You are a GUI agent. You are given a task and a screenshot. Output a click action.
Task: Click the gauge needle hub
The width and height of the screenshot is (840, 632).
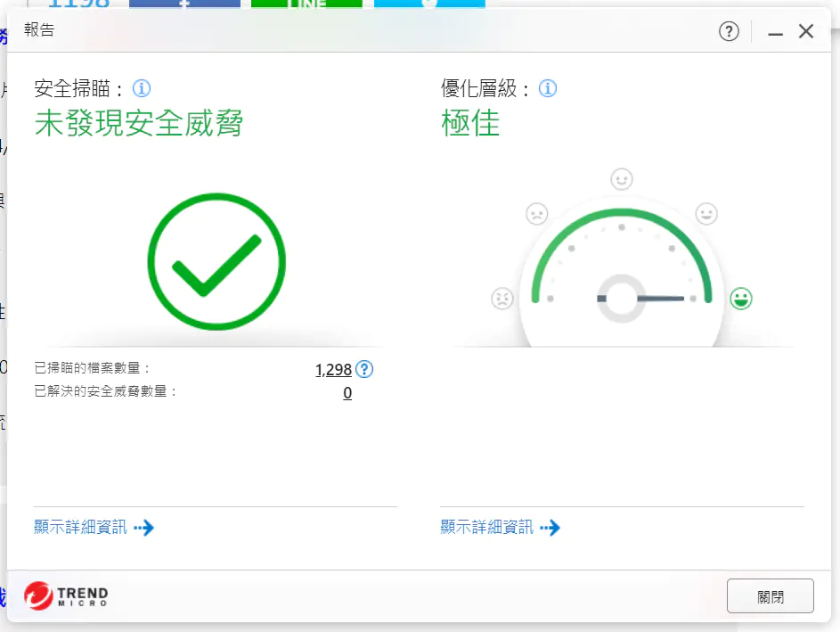(x=621, y=299)
